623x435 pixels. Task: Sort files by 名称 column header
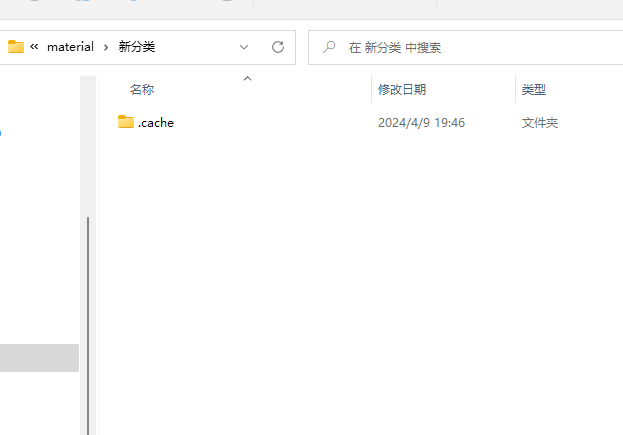pos(142,90)
